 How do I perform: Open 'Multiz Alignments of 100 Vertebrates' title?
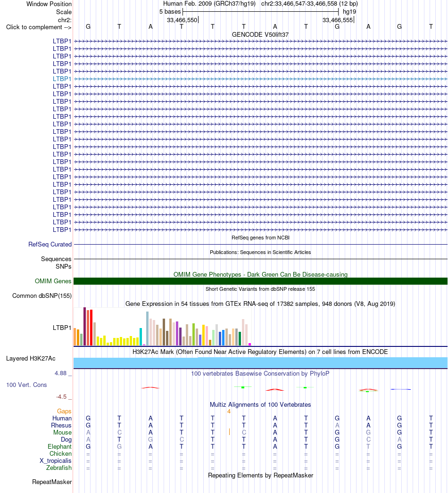point(260,405)
